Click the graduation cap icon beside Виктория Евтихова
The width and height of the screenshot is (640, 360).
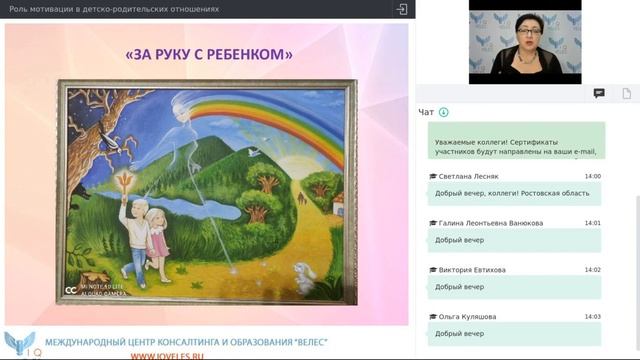433,270
